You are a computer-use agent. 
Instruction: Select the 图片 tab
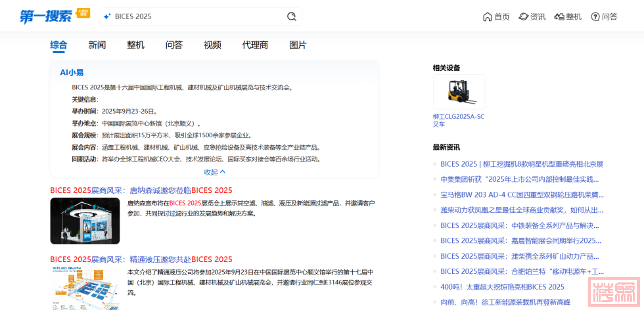tap(298, 45)
